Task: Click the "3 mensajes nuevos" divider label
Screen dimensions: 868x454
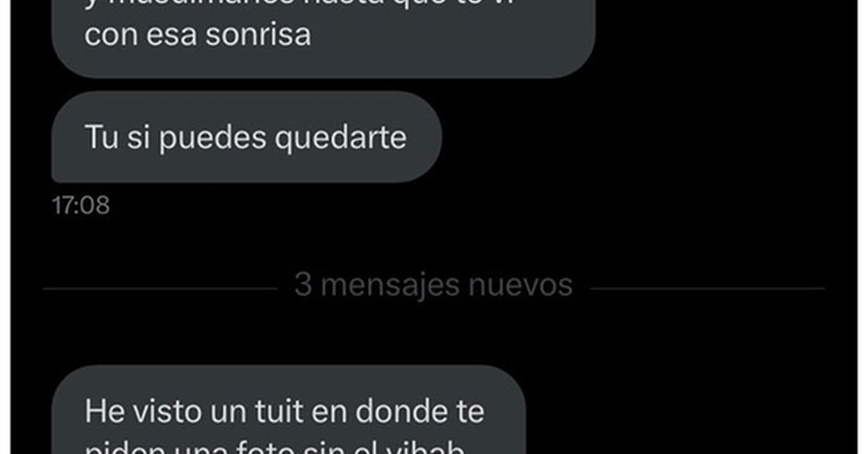Action: 434,285
